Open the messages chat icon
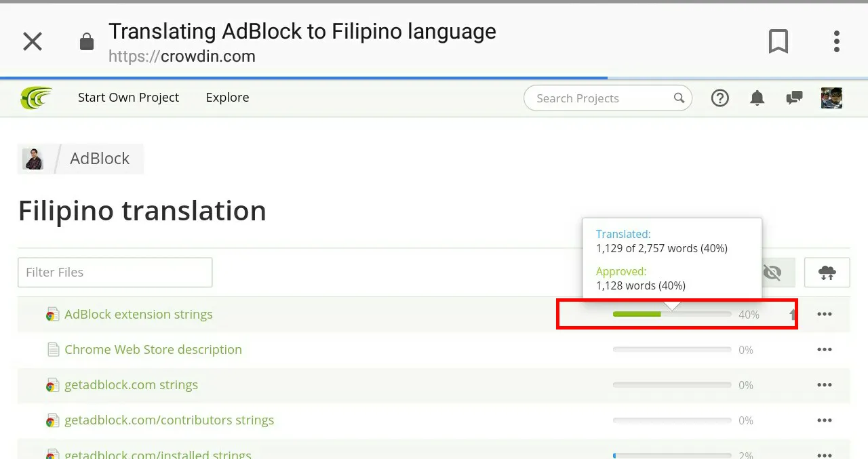The height and width of the screenshot is (459, 868). point(794,98)
